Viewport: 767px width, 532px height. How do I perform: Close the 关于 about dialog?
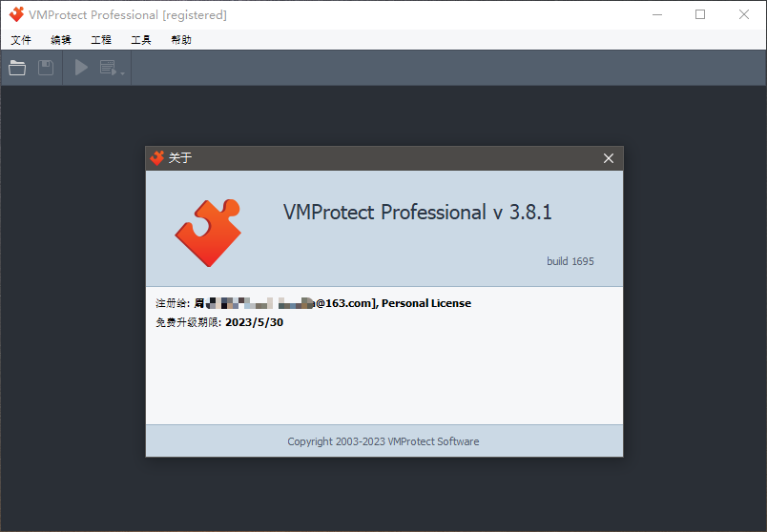[x=609, y=158]
